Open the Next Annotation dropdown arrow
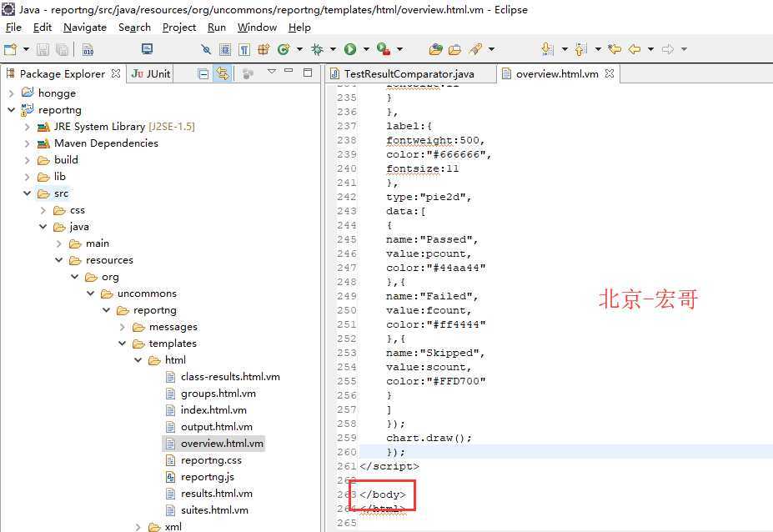 [x=565, y=49]
